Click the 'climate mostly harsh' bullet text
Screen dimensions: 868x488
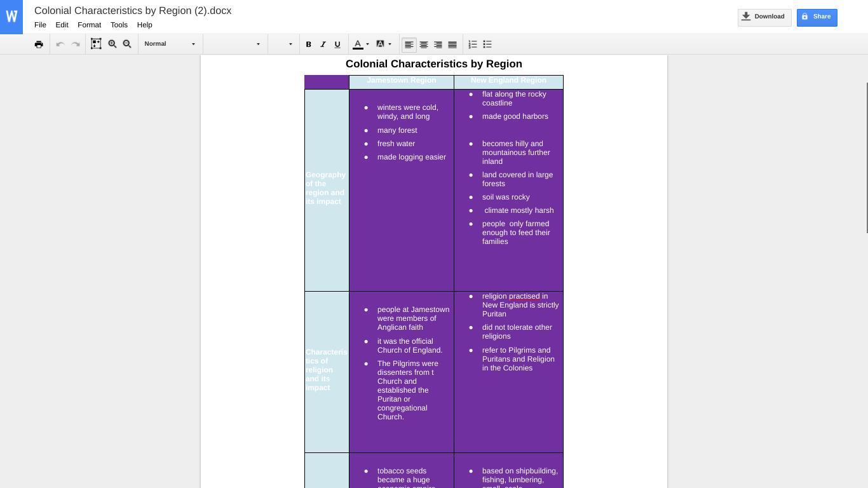[x=519, y=210]
